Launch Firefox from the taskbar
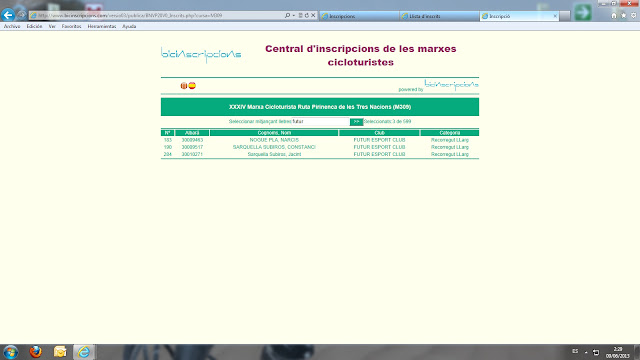The image size is (640, 360). click(36, 352)
